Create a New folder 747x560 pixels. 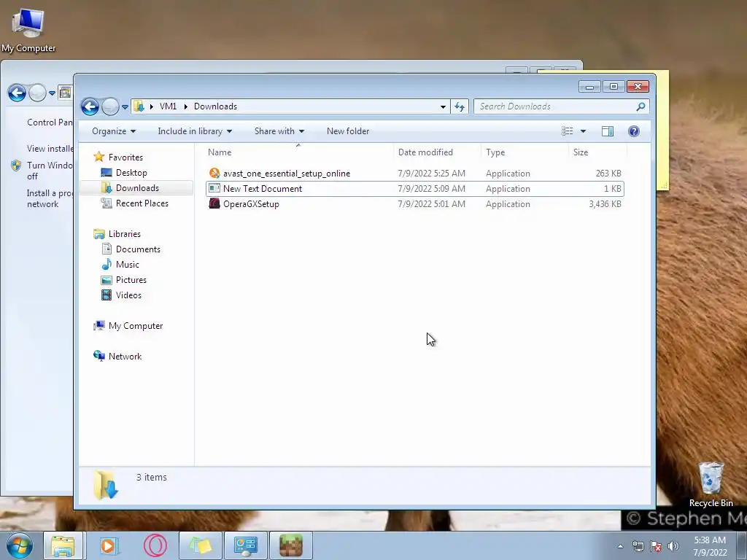[348, 131]
